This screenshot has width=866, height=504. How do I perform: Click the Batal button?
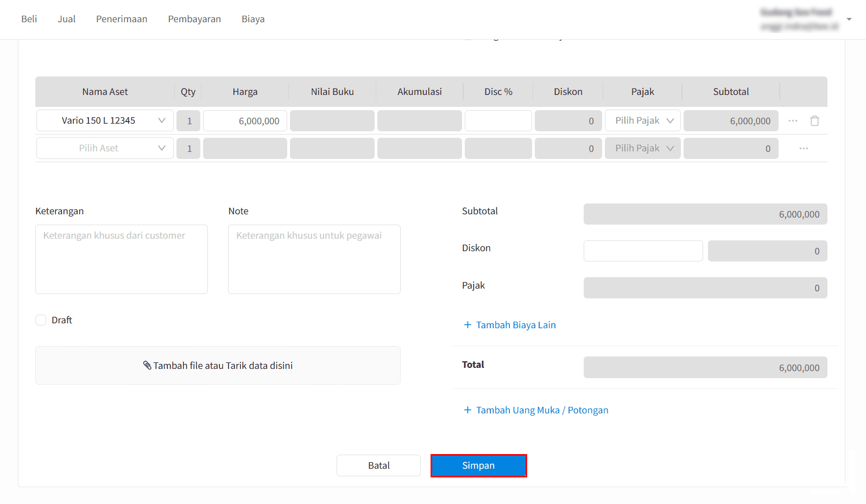[x=378, y=465]
